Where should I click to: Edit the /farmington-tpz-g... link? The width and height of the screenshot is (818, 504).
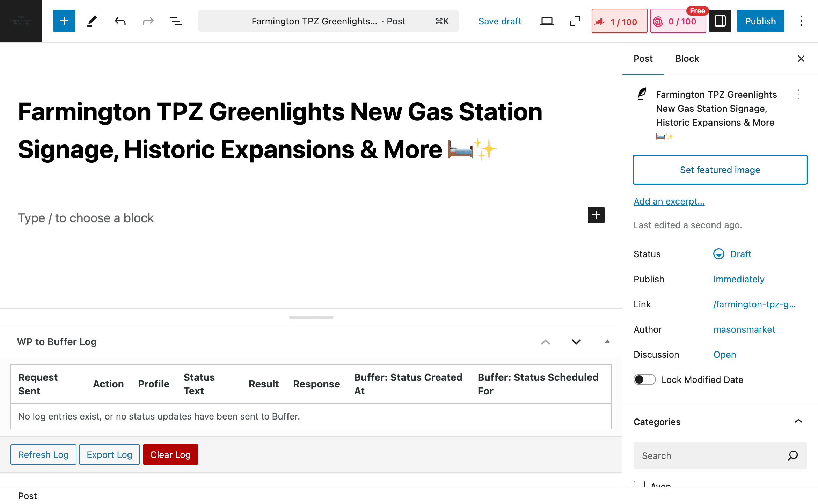[754, 304]
